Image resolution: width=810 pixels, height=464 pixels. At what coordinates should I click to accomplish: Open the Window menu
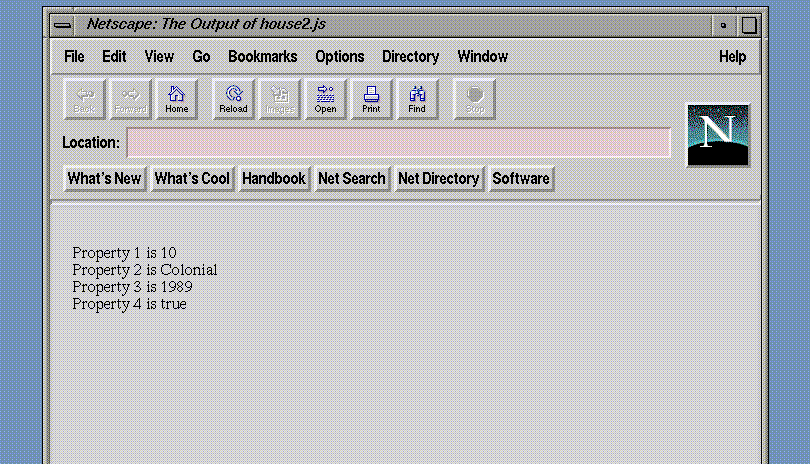pyautogui.click(x=482, y=56)
